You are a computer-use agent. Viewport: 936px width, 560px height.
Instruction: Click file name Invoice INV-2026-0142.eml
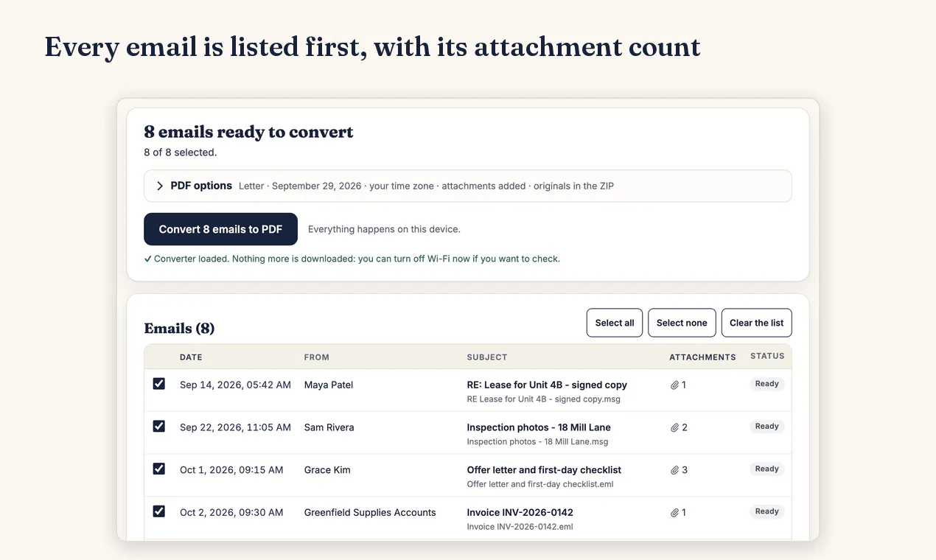pyautogui.click(x=520, y=527)
